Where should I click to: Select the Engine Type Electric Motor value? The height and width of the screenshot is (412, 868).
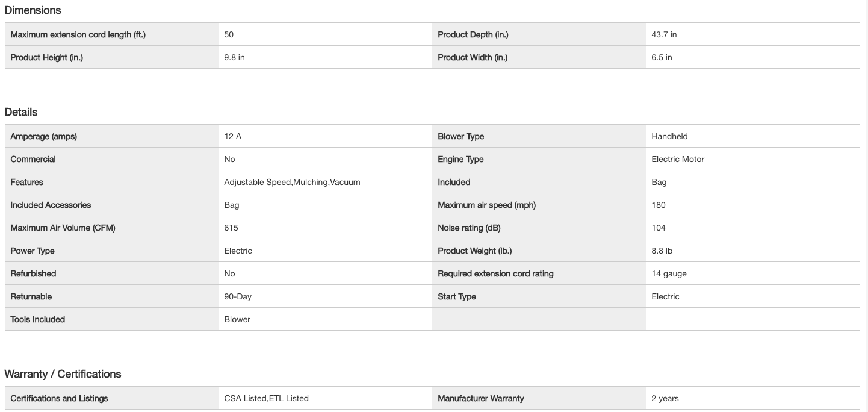click(677, 159)
